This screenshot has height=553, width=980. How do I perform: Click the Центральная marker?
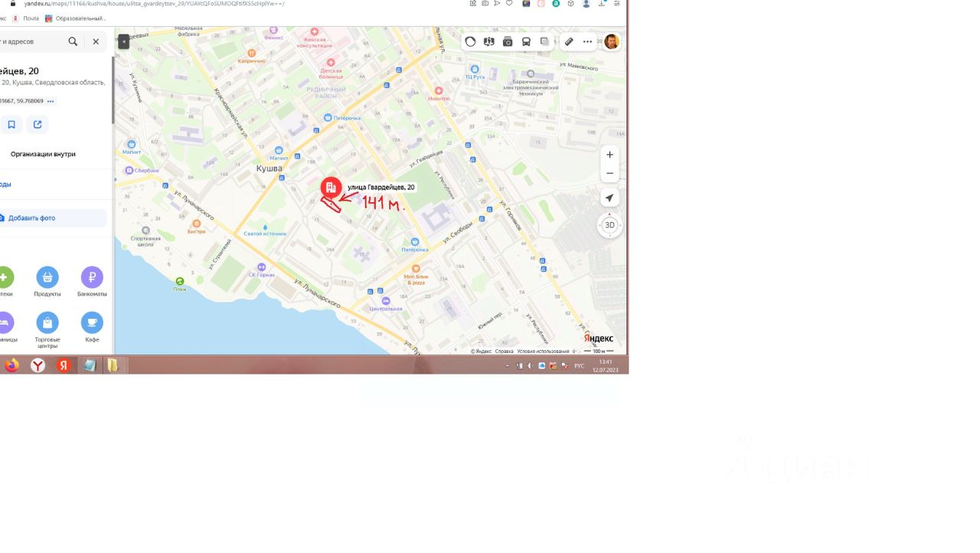coord(386,301)
